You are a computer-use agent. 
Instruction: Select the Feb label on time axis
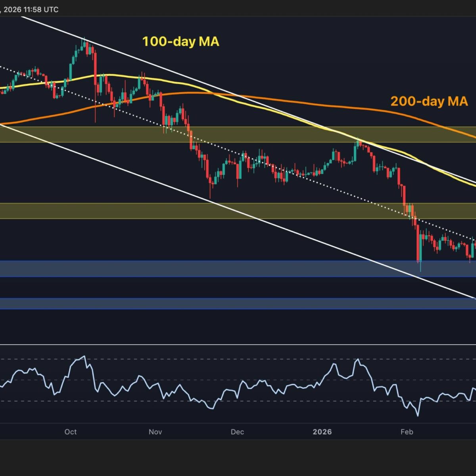(407, 432)
